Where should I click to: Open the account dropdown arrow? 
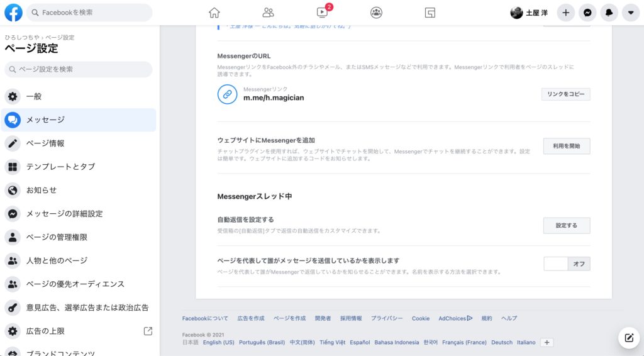[x=631, y=13]
